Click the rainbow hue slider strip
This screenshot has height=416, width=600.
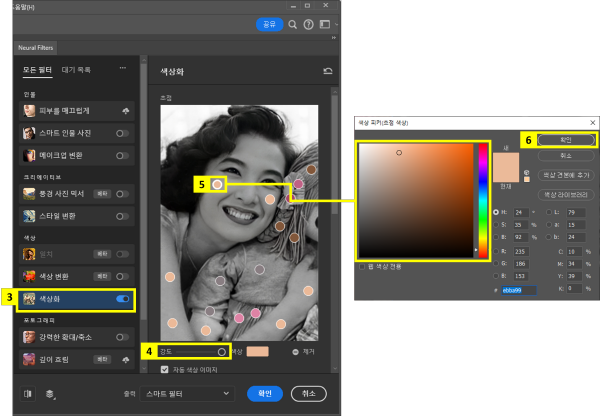click(483, 200)
